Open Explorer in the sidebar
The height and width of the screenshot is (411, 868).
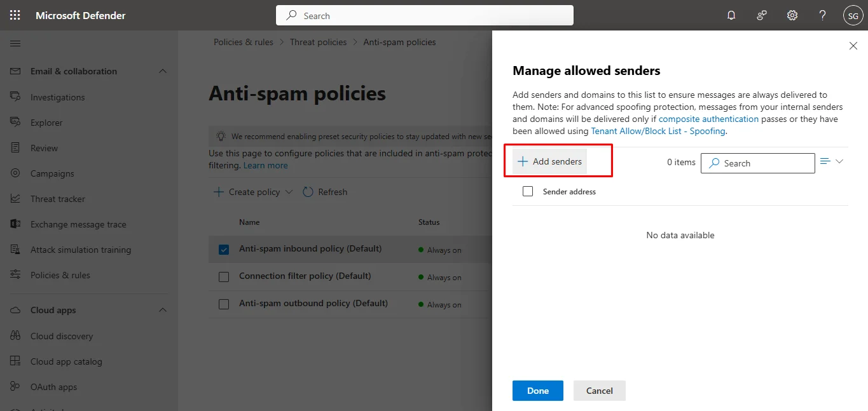tap(46, 123)
